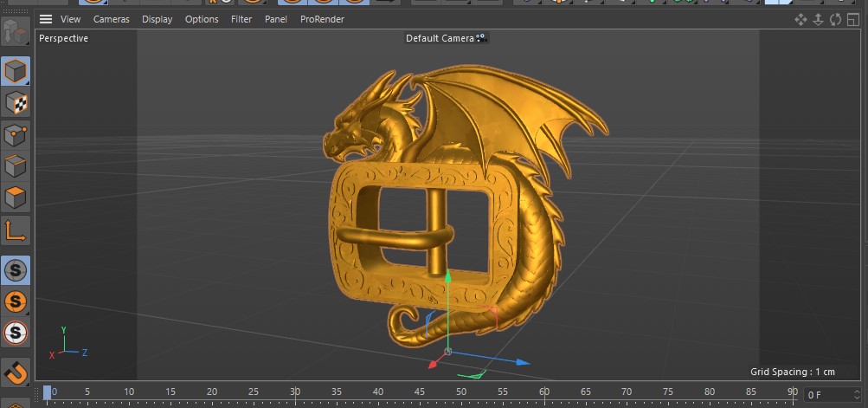The width and height of the screenshot is (868, 408).
Task: Select the Texture mode checkered cube icon
Action: pos(16,103)
